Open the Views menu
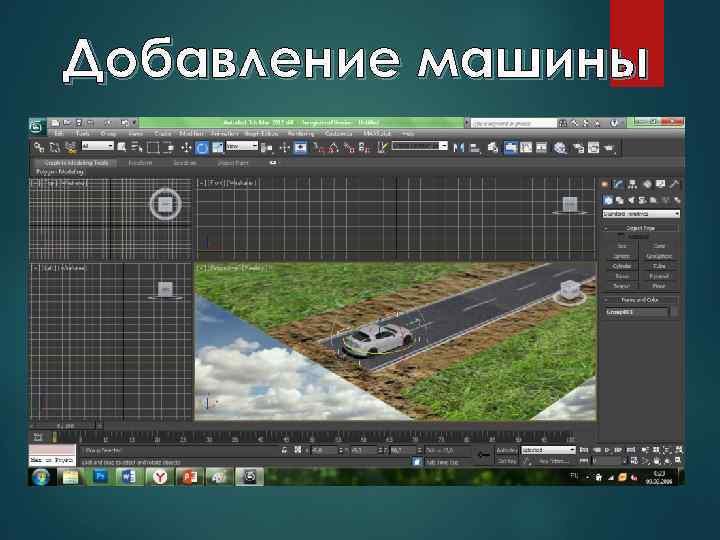The width and height of the screenshot is (720, 540). click(135, 134)
